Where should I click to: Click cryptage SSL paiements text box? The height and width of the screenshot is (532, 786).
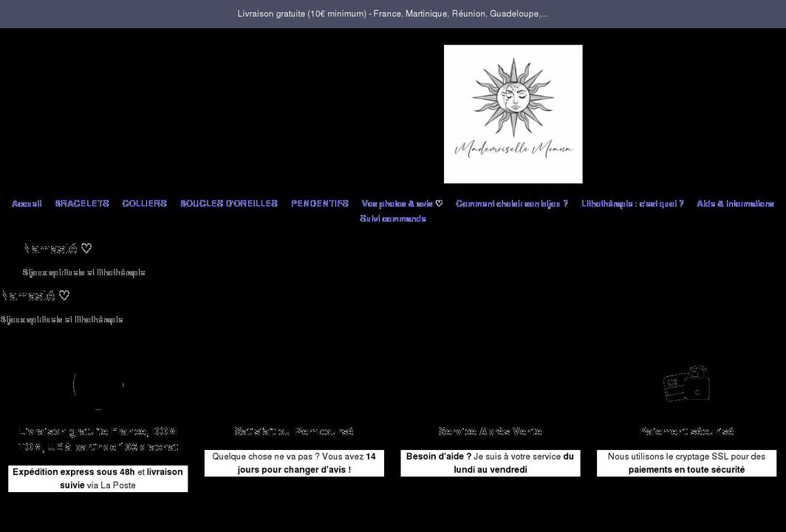tap(687, 463)
